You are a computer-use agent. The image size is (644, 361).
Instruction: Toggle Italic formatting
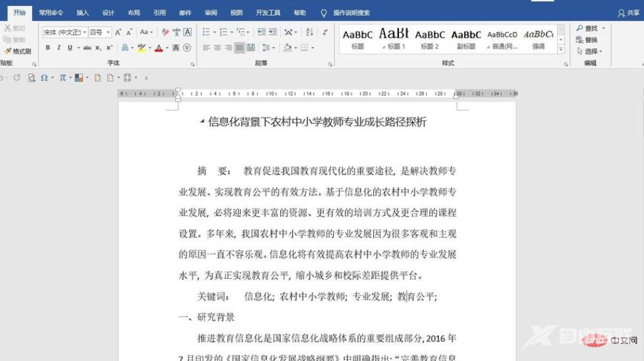[x=59, y=48]
